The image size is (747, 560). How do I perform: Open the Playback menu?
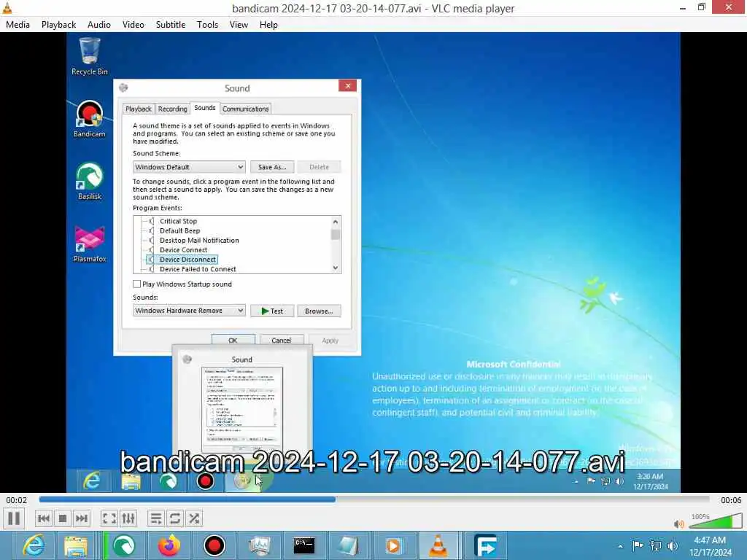point(58,25)
